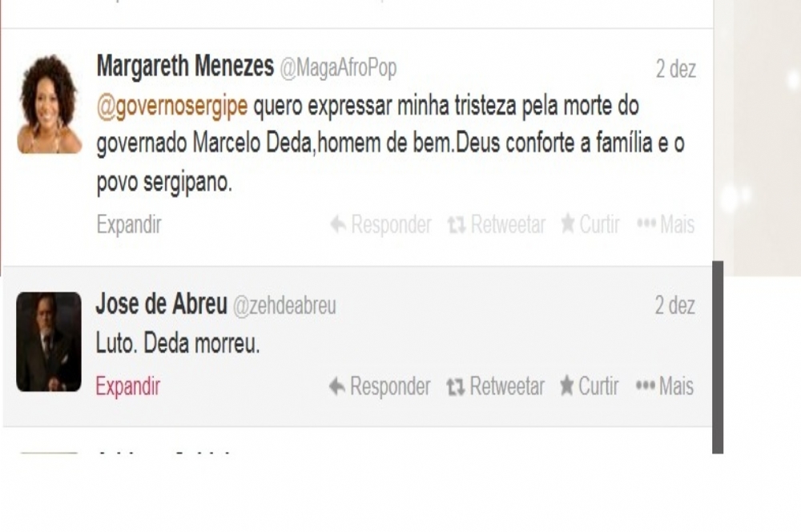Click star Curtir icon on Margareth Menezes tweet
The image size is (801, 532).
click(568, 224)
